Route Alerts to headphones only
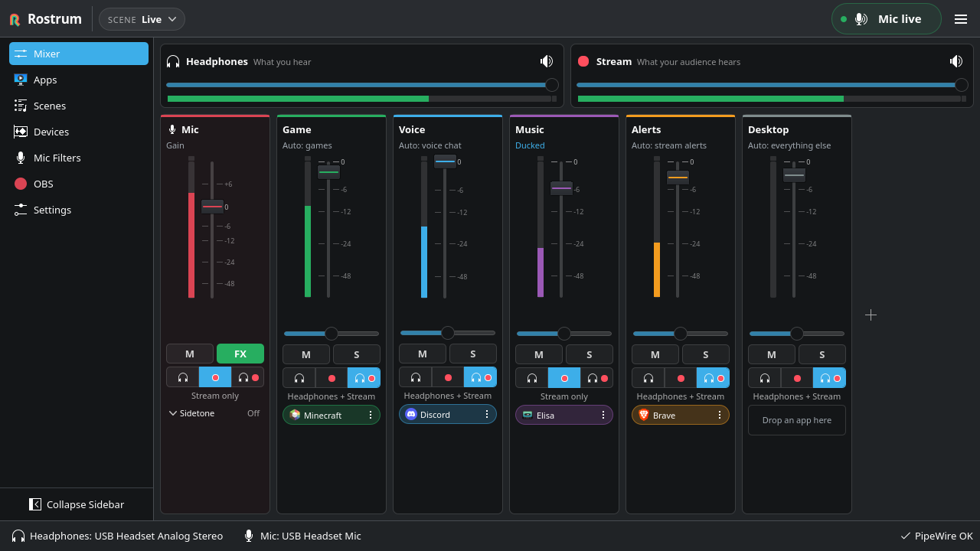Screen dimensions: 980x551 point(648,377)
